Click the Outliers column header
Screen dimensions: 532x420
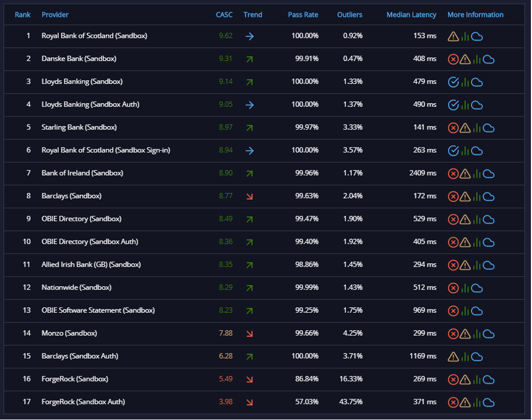(350, 15)
